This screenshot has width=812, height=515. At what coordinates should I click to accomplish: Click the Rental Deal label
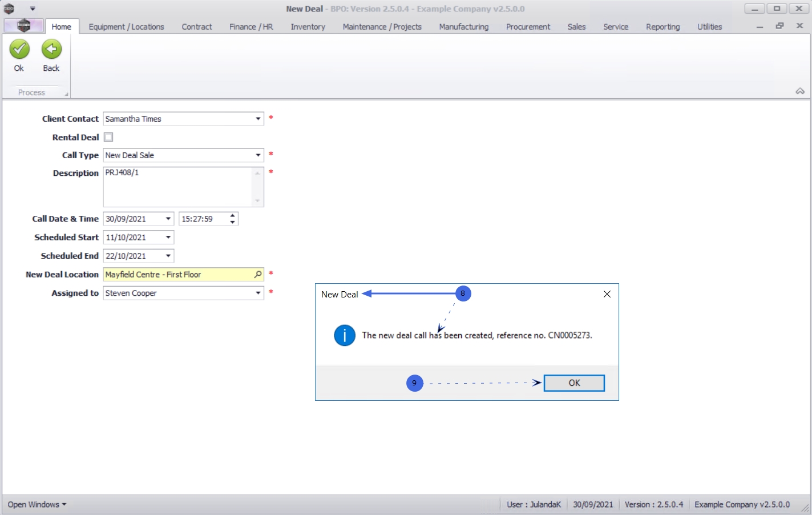click(x=75, y=138)
